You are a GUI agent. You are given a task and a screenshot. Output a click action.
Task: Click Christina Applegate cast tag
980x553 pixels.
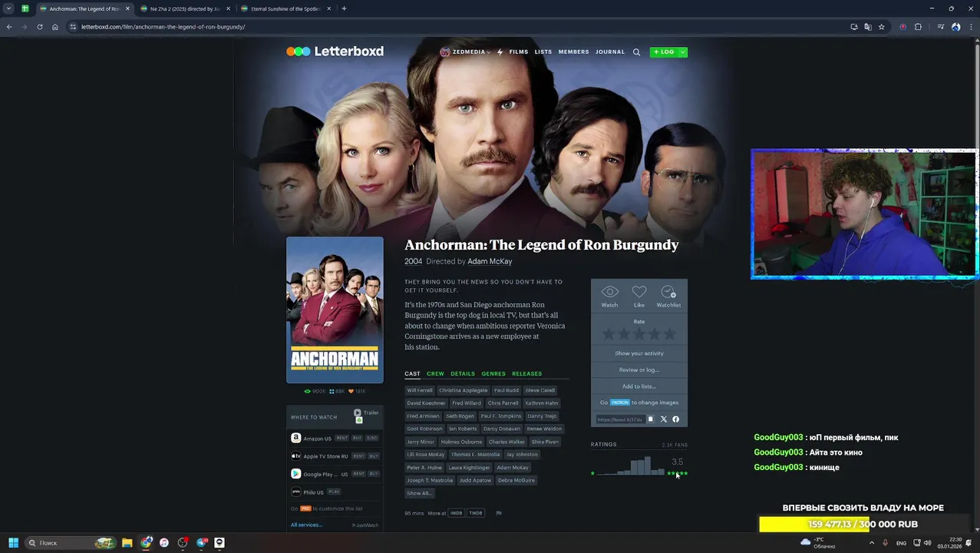pyautogui.click(x=464, y=390)
